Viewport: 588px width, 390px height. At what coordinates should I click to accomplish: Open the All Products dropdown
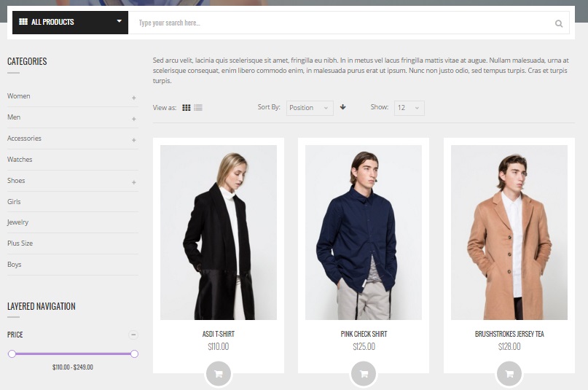(x=70, y=23)
